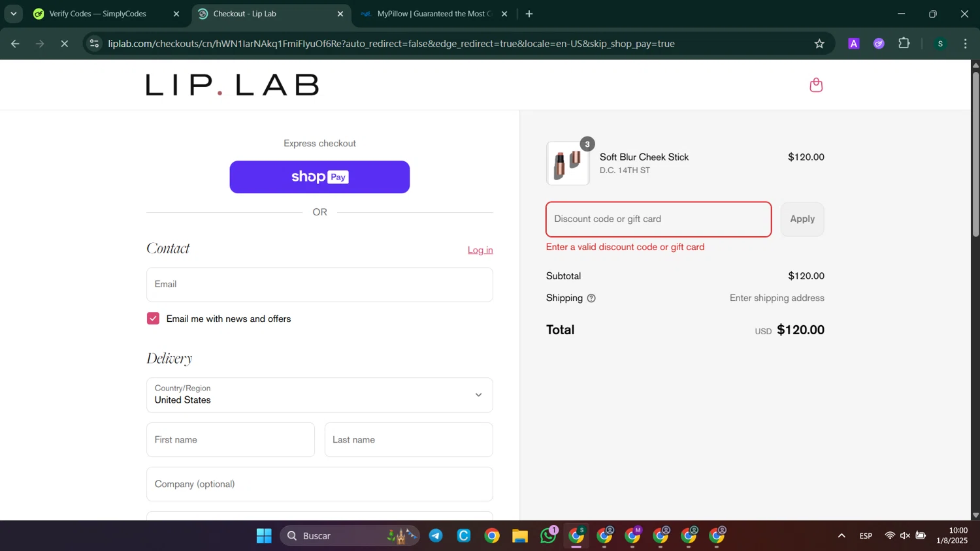Image resolution: width=980 pixels, height=551 pixels.
Task: Open the Chrome icon next to Copilot
Action: point(492,536)
